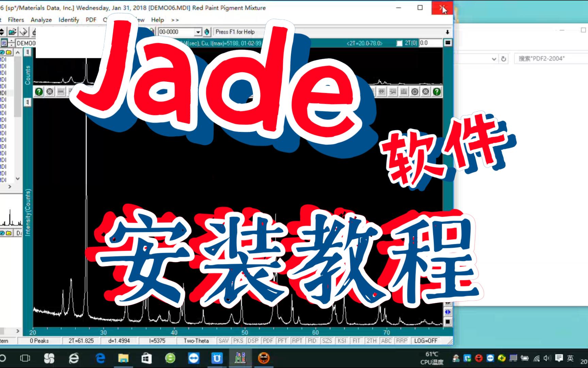
Task: Click RPT status bar button
Action: 297,341
